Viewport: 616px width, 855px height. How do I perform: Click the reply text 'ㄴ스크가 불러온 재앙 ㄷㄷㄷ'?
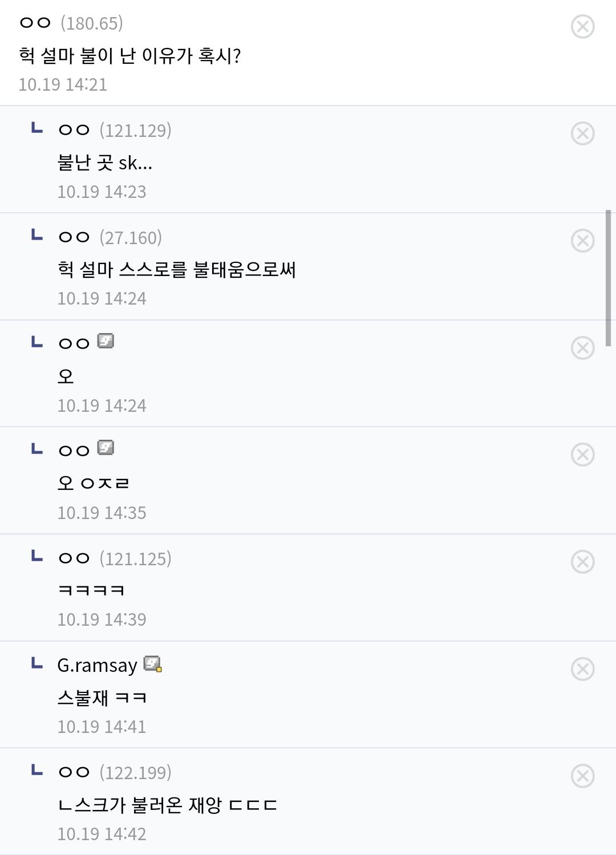click(168, 805)
